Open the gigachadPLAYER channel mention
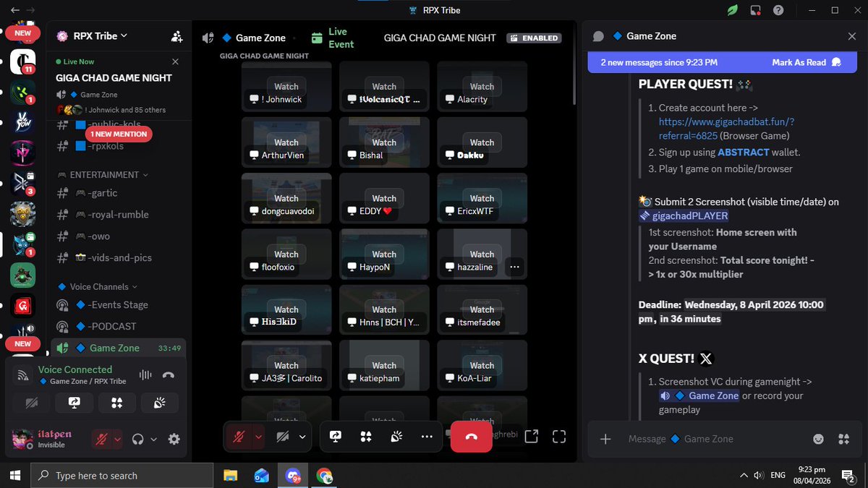868x488 pixels. [684, 215]
